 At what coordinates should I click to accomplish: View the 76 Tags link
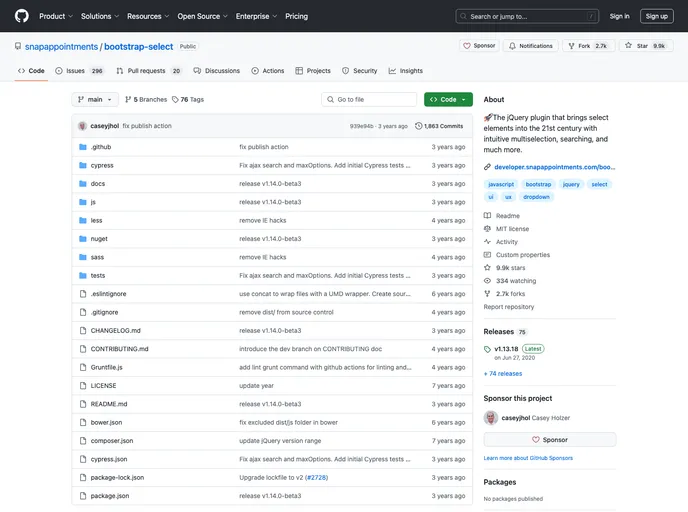(188, 100)
